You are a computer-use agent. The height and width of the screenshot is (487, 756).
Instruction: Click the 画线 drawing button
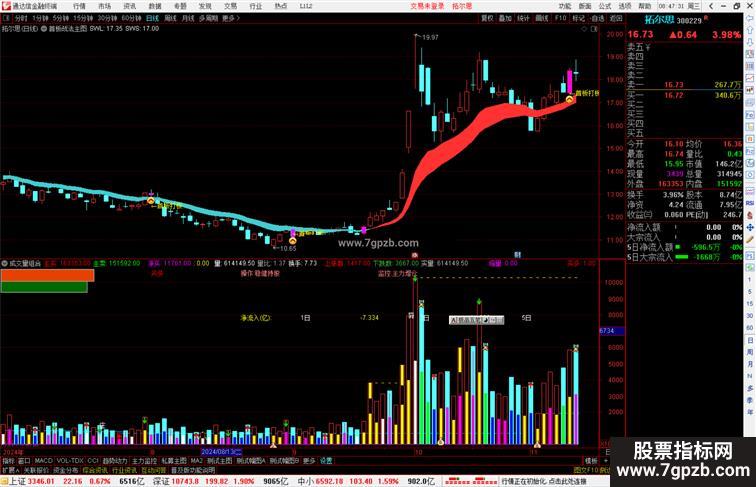click(x=542, y=18)
